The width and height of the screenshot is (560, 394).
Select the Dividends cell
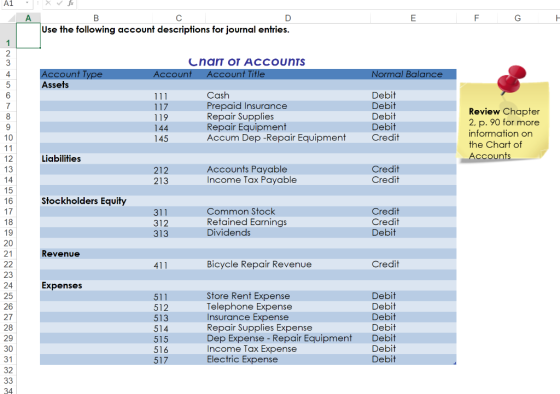coord(288,233)
